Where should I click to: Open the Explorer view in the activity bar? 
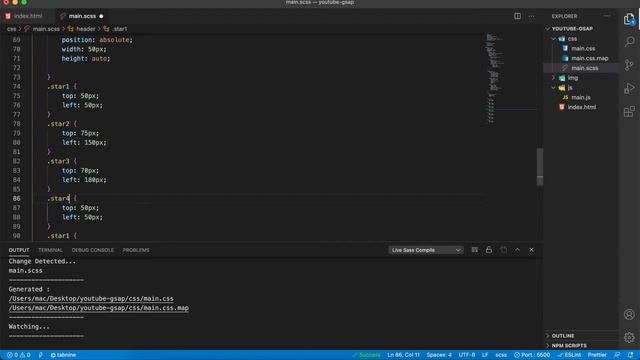pos(629,19)
